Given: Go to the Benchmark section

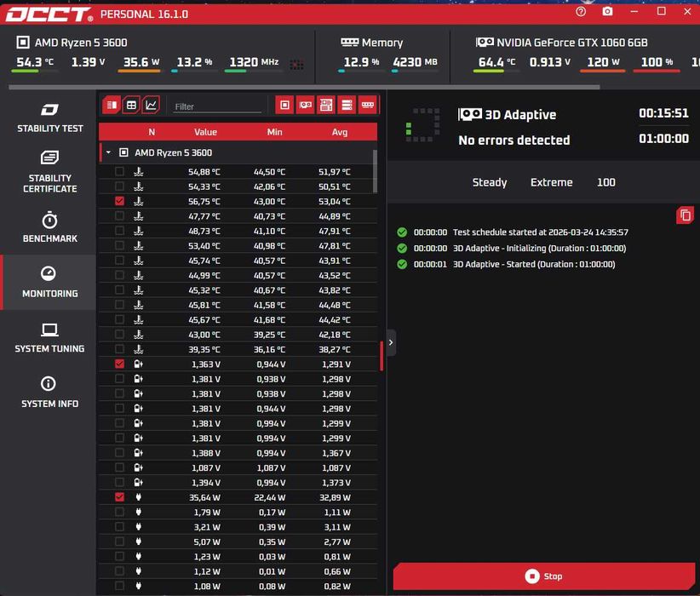Looking at the screenshot, I should point(49,226).
